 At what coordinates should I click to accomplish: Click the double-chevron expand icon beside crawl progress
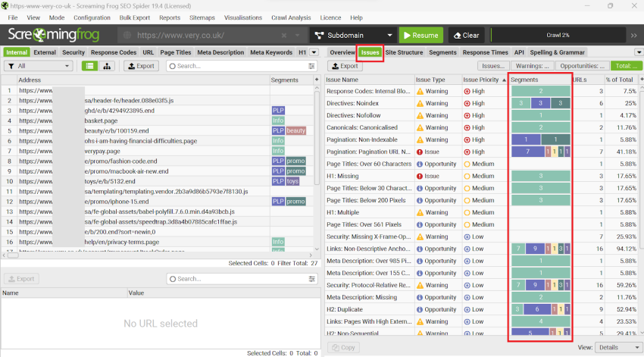click(633, 35)
